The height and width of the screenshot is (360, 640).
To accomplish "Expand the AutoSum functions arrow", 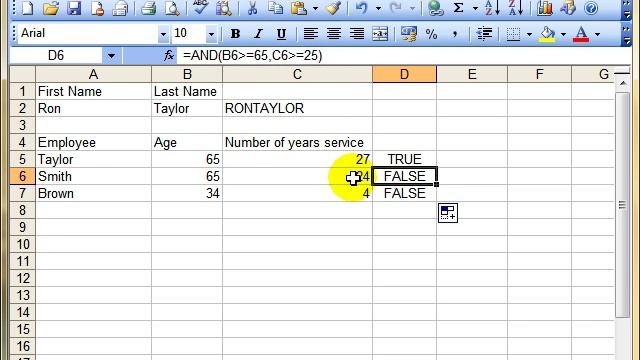I will tap(475, 8).
